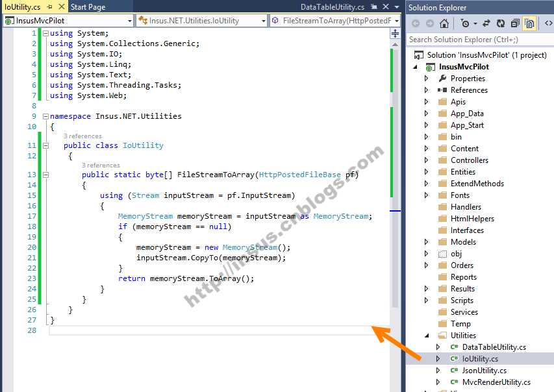Expand the Controllers folder
Viewport: 554px width, 392px height.
(x=427, y=160)
